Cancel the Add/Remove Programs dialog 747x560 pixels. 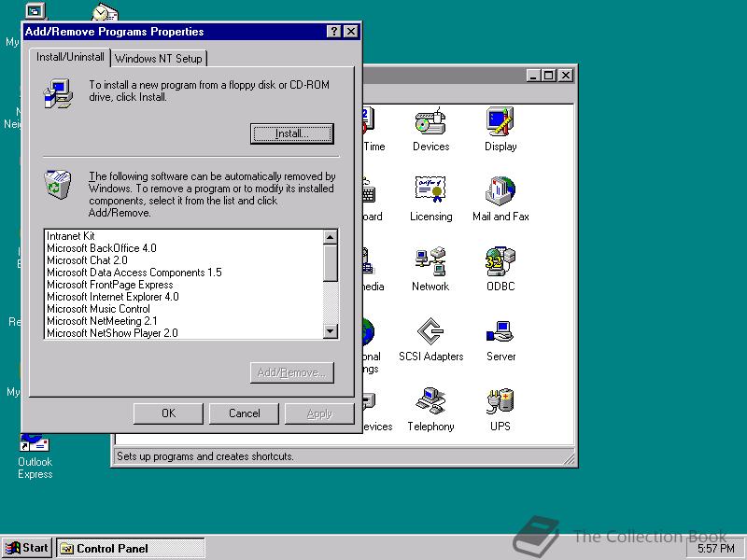pyautogui.click(x=244, y=413)
